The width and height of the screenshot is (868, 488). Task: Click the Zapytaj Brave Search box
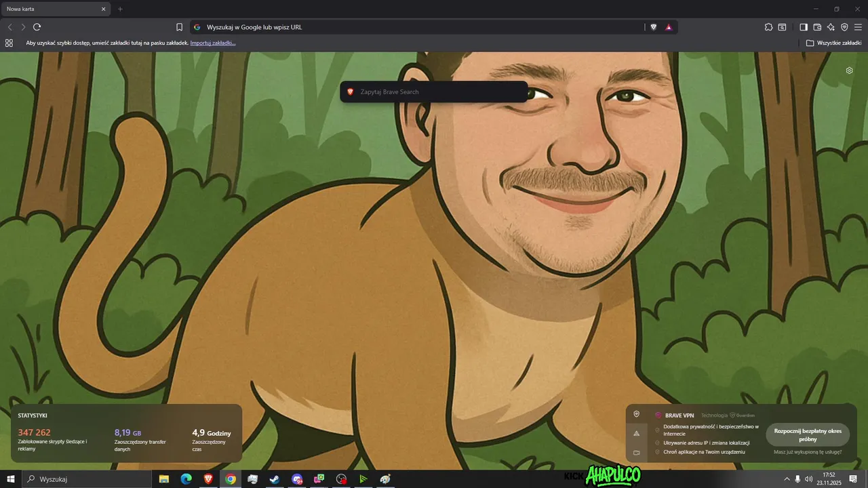[x=434, y=91]
